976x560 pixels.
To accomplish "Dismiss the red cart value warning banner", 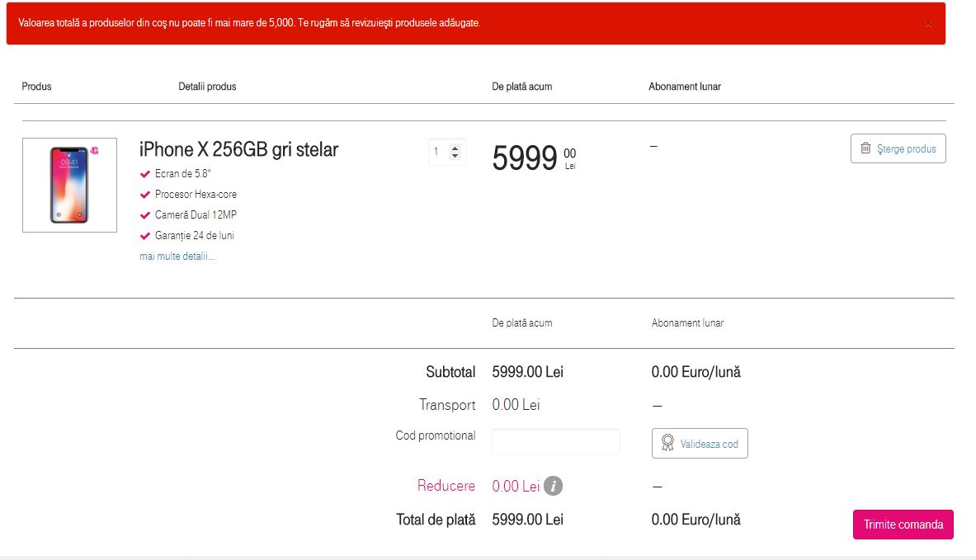I will pos(927,24).
